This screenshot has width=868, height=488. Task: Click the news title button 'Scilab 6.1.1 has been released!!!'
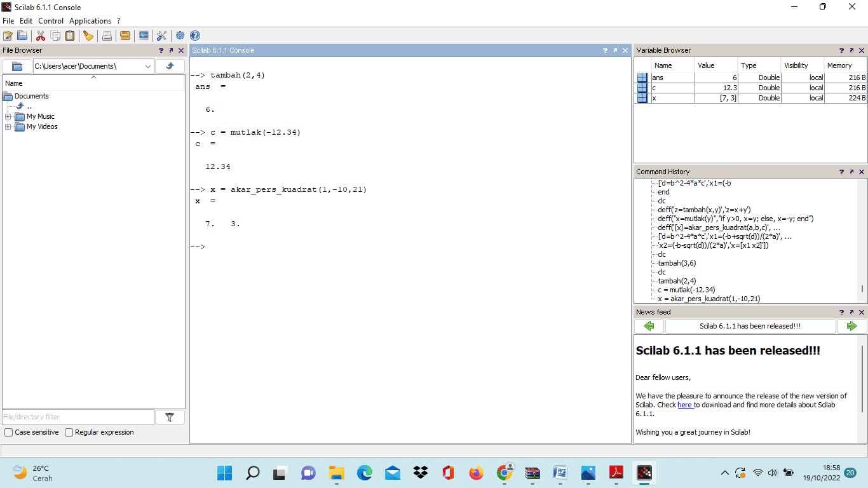click(x=750, y=326)
